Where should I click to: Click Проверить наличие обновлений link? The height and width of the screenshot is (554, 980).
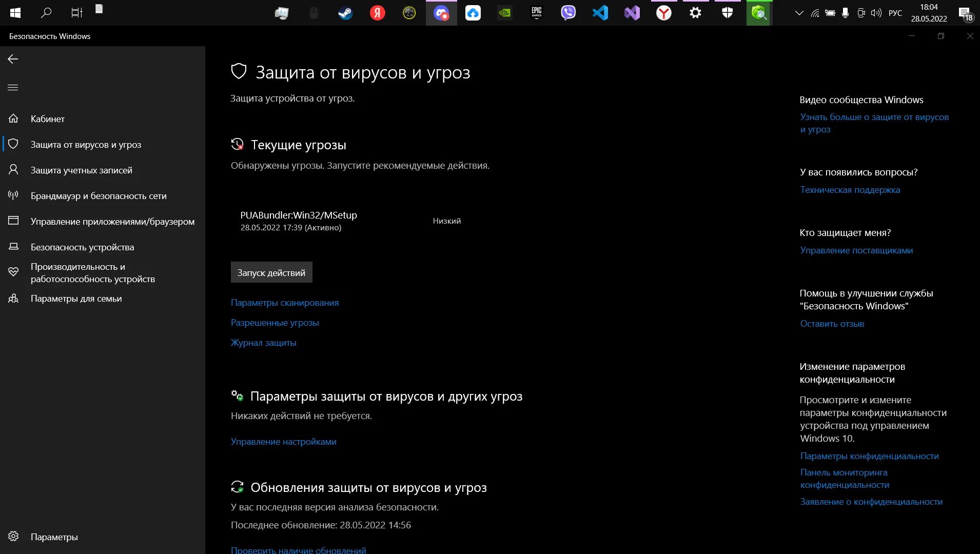299,550
